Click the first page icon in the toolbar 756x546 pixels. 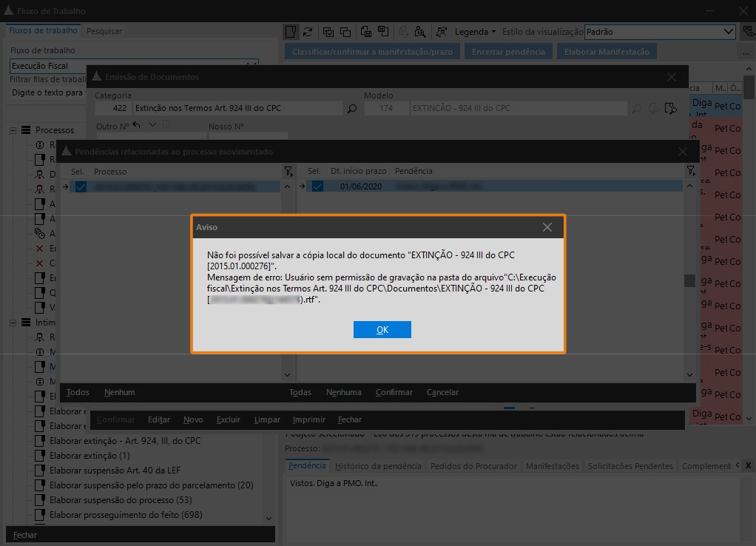[x=291, y=32]
